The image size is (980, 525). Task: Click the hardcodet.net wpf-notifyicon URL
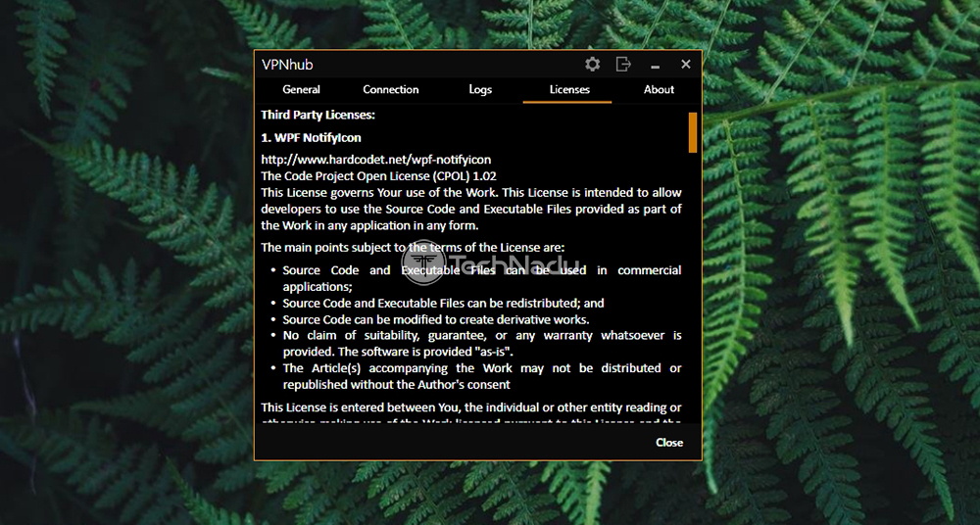click(x=375, y=160)
